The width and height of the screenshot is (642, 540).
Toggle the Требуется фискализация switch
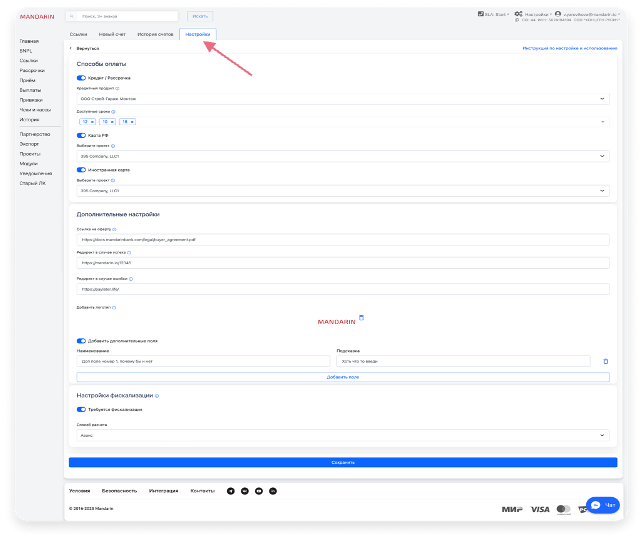81,409
